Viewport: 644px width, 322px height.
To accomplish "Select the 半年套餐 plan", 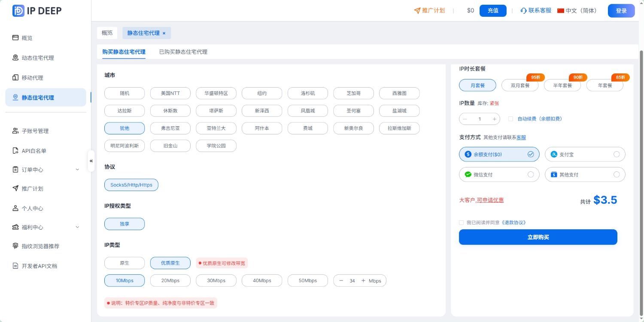I will point(562,85).
